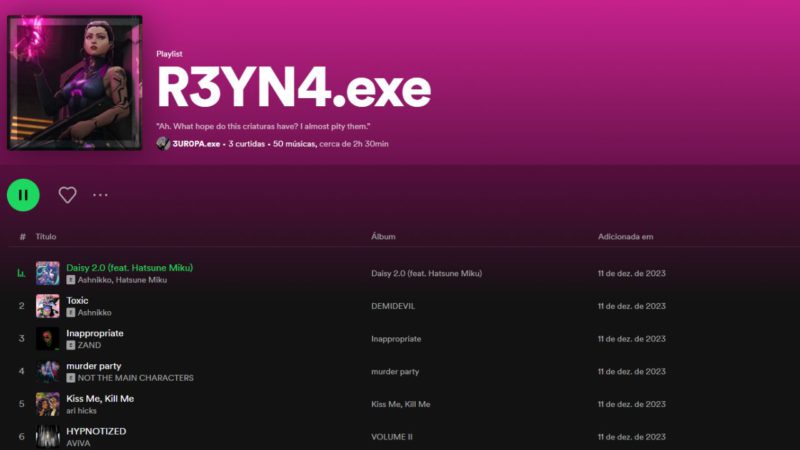This screenshot has height=450, width=800.
Task: Click the playlist description quote text
Action: [x=263, y=126]
